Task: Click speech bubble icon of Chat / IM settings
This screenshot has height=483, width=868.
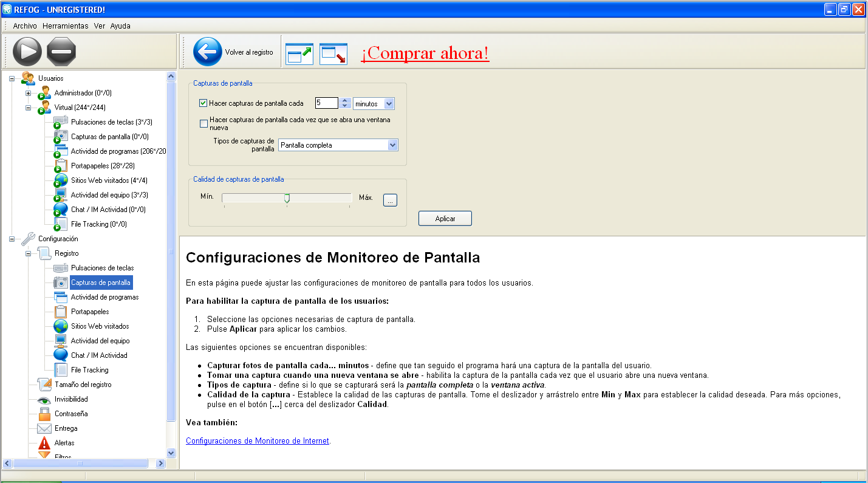Action: 61,355
